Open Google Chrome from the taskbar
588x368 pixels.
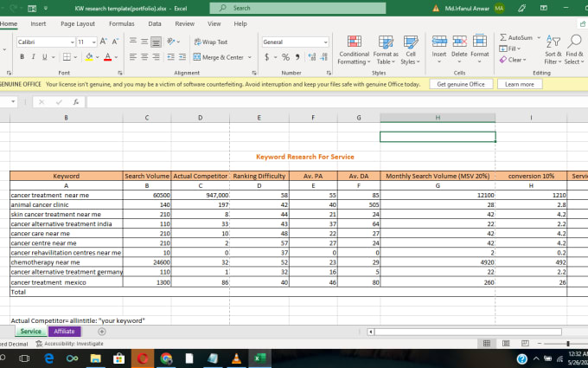click(166, 358)
